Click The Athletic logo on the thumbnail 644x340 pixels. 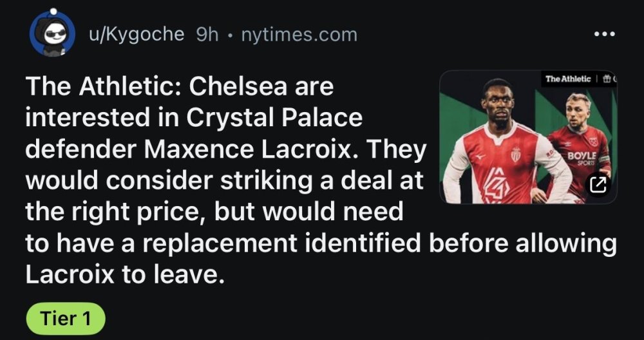click(x=568, y=79)
